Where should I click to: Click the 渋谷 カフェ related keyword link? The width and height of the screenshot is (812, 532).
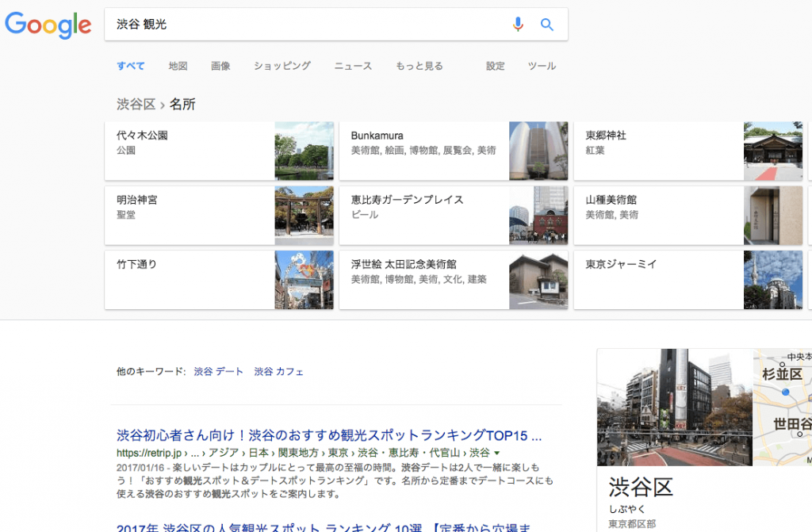click(x=278, y=371)
